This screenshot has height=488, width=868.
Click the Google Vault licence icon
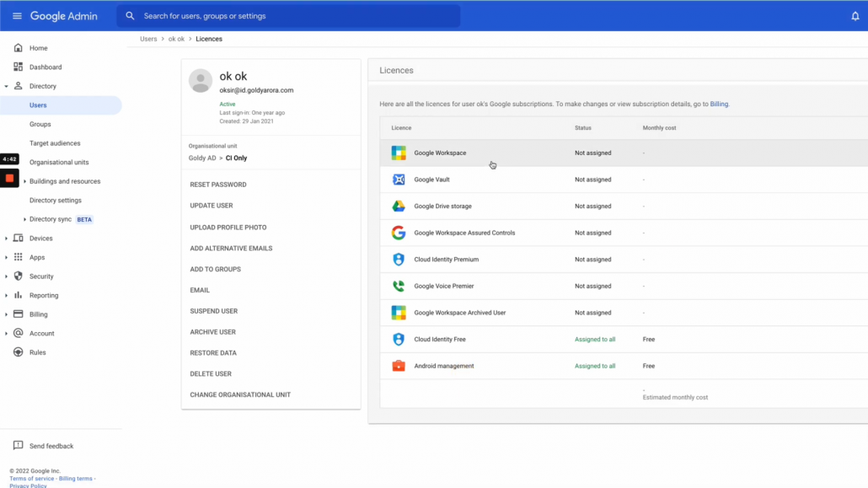399,180
